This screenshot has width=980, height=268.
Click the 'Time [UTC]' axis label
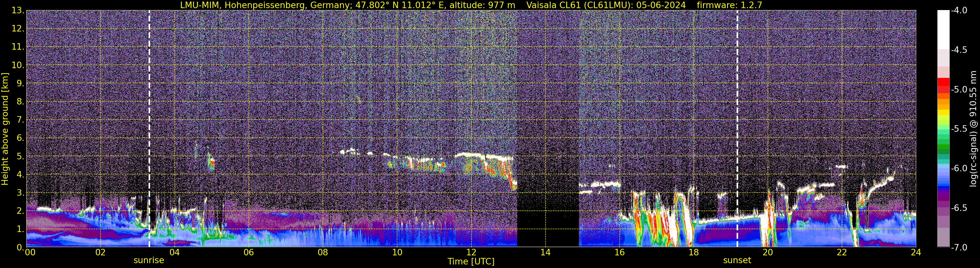(471, 261)
